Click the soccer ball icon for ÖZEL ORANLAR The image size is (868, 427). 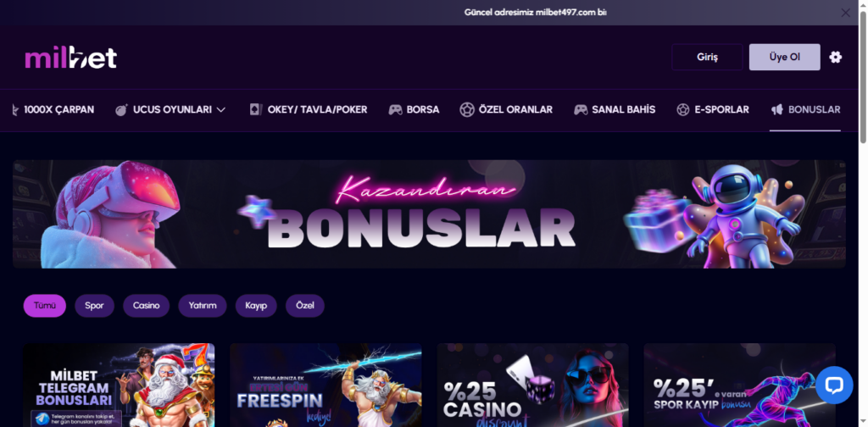click(467, 109)
